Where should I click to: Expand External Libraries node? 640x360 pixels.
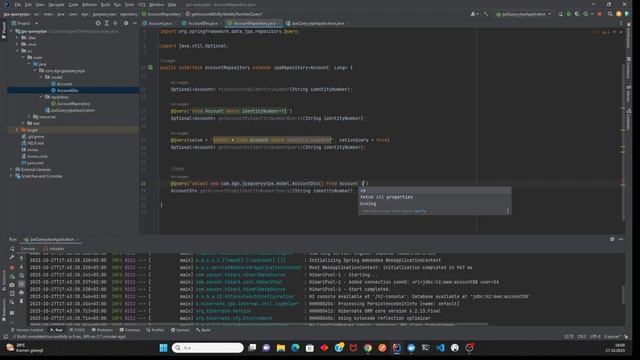(11, 169)
